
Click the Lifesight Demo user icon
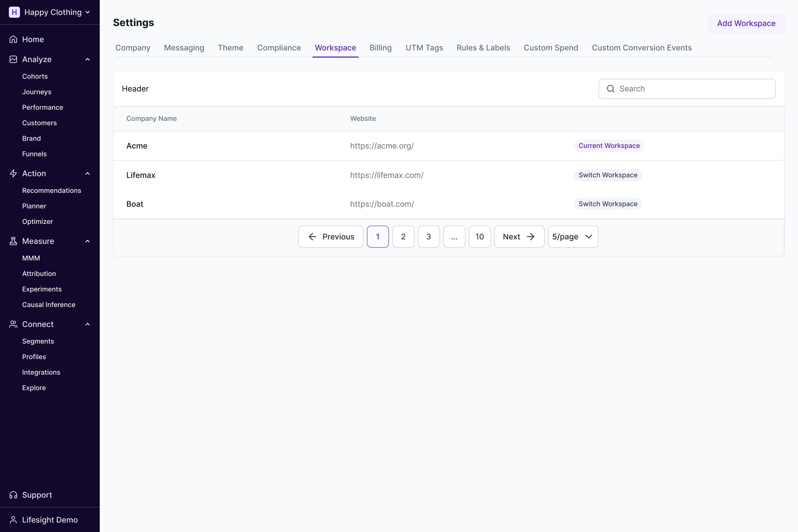click(13, 520)
